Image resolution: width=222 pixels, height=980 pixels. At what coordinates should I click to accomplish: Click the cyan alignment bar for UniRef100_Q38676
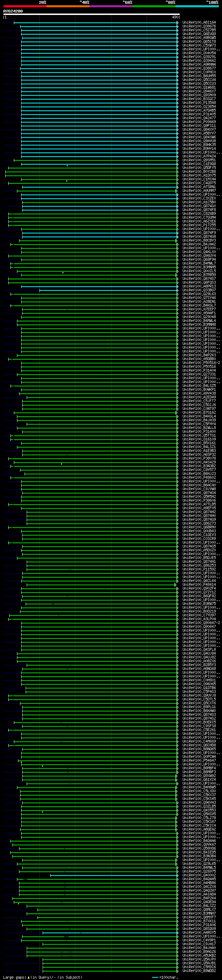click(x=99, y=27)
